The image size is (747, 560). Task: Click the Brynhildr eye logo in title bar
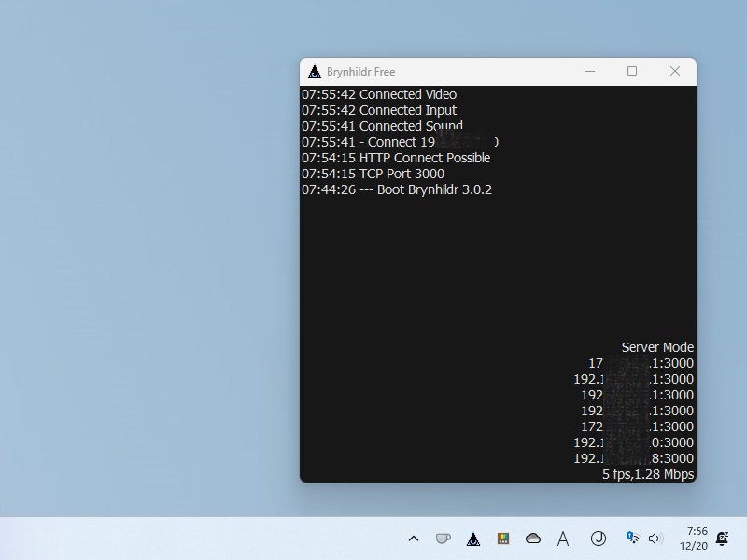[315, 72]
